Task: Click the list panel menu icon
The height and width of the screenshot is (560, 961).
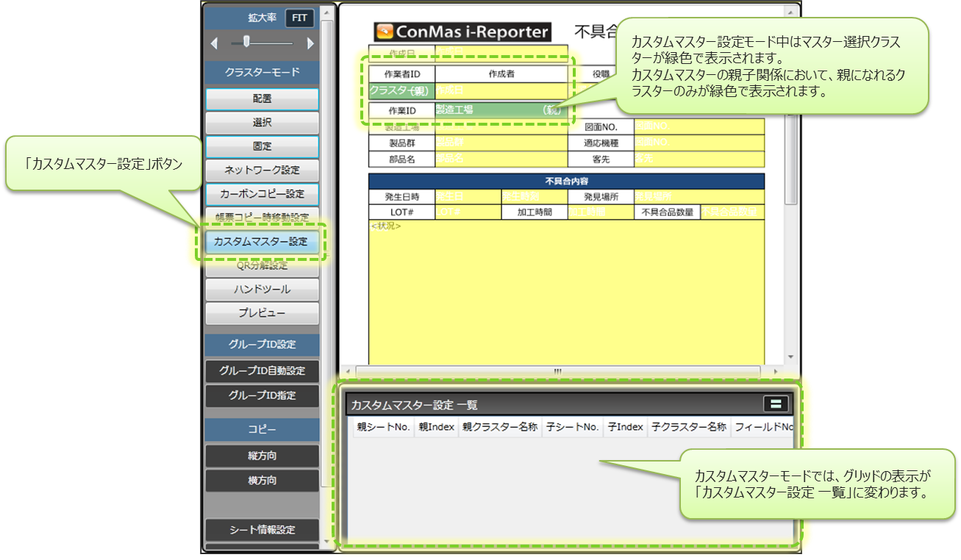Action: point(776,403)
